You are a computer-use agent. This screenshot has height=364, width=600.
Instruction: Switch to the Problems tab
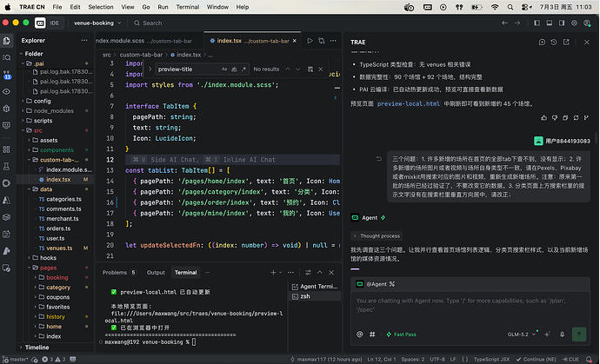[118, 272]
